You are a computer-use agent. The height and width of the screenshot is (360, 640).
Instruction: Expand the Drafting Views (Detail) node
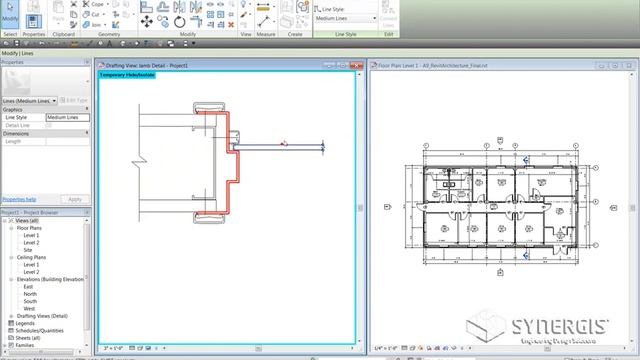click(x=11, y=316)
